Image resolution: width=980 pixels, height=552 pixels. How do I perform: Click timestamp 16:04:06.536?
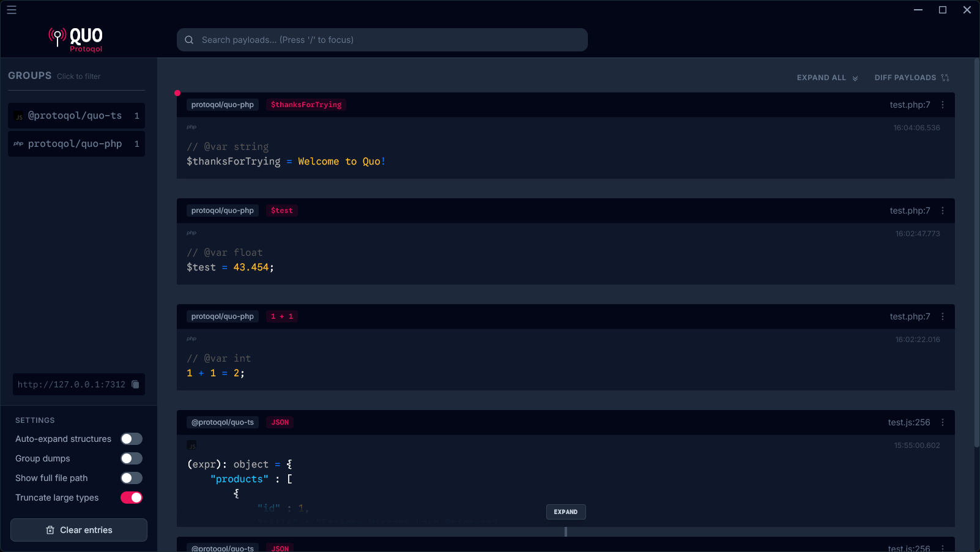click(916, 128)
